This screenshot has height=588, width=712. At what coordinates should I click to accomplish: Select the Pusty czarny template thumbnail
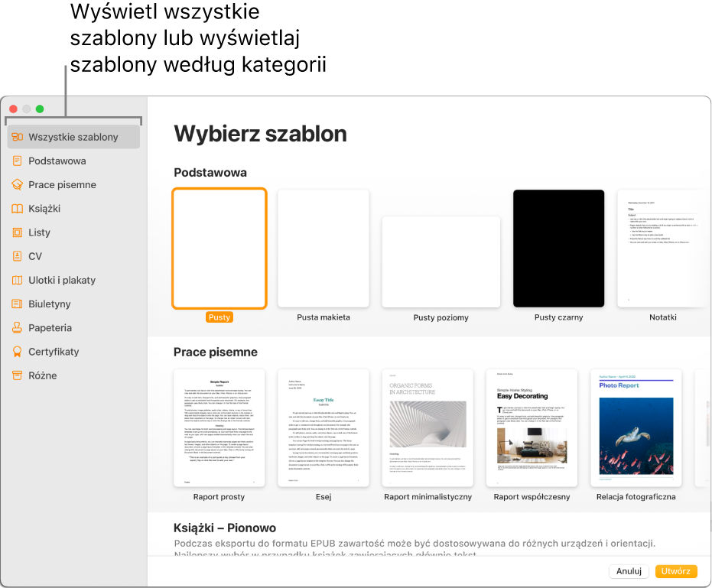(x=558, y=249)
